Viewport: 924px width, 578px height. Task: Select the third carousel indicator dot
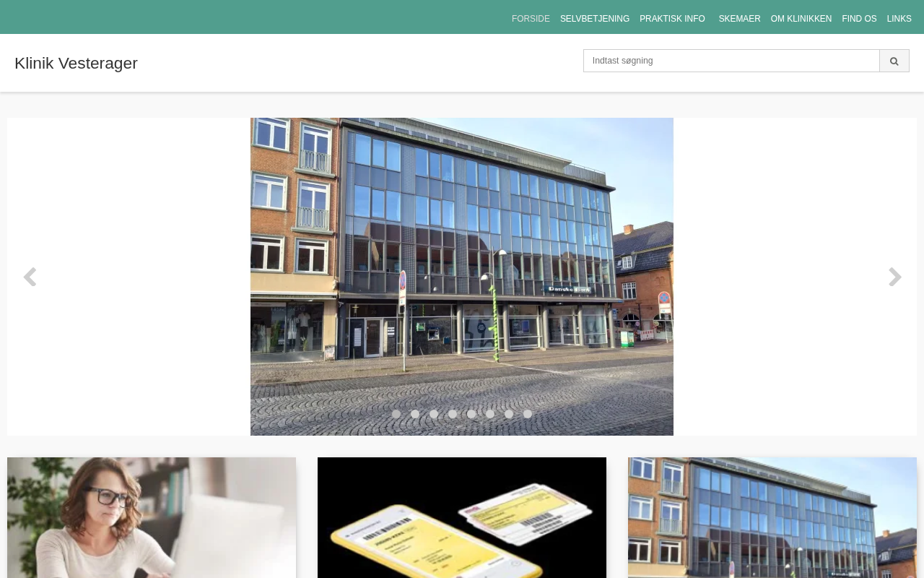(x=434, y=414)
